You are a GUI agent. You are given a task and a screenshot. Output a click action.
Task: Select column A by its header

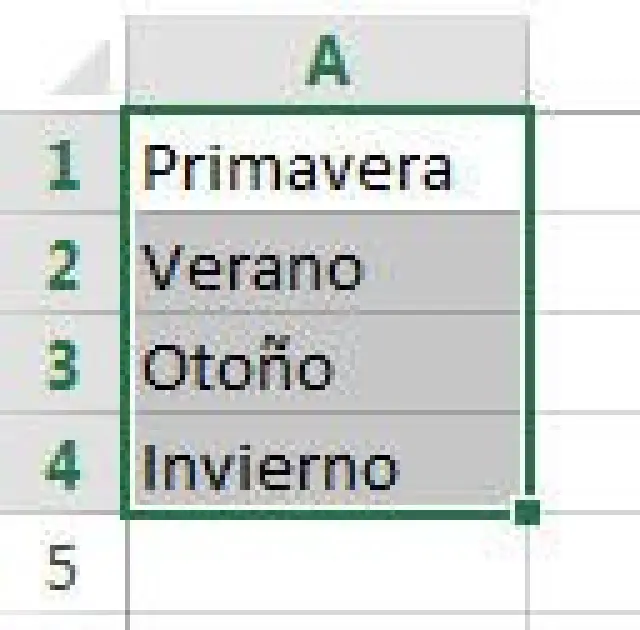327,62
